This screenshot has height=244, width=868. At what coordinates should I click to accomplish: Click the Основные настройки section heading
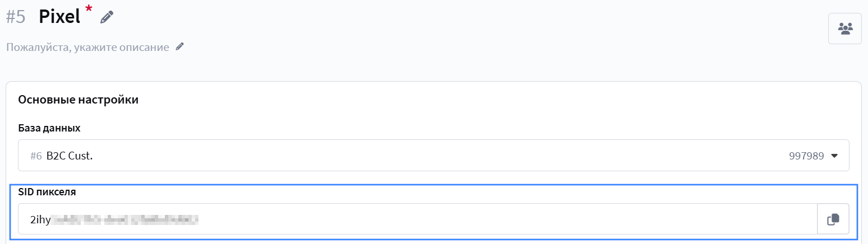click(x=78, y=100)
